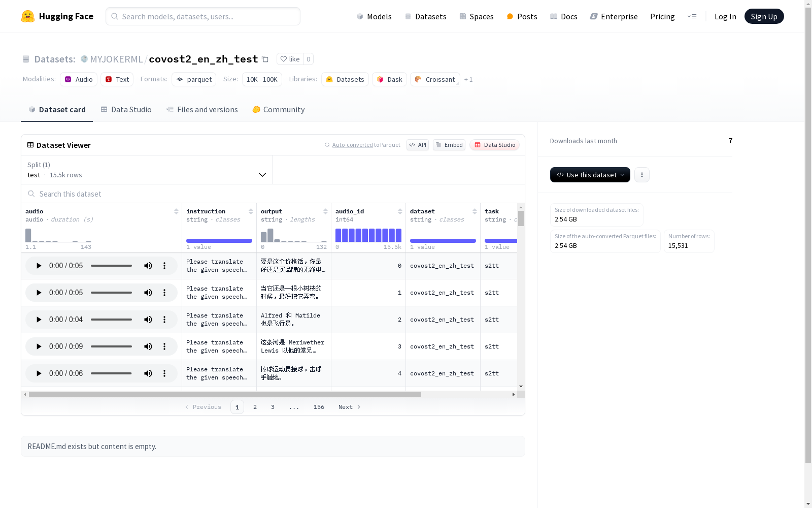
Task: Go to the Community tab
Action: 279,110
